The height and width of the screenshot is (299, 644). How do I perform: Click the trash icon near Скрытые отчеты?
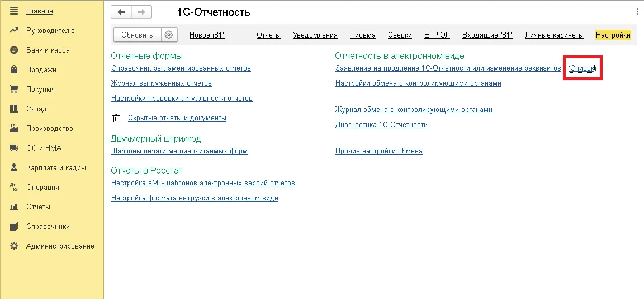[x=116, y=118]
